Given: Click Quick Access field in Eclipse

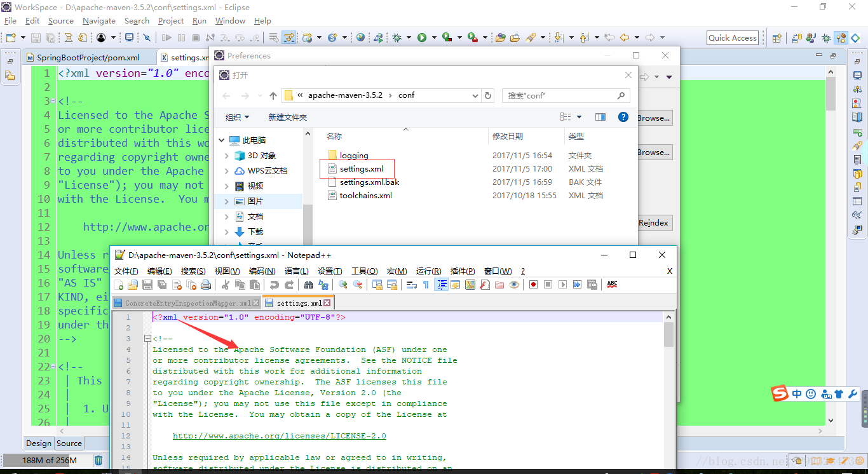Looking at the screenshot, I should pyautogui.click(x=733, y=37).
